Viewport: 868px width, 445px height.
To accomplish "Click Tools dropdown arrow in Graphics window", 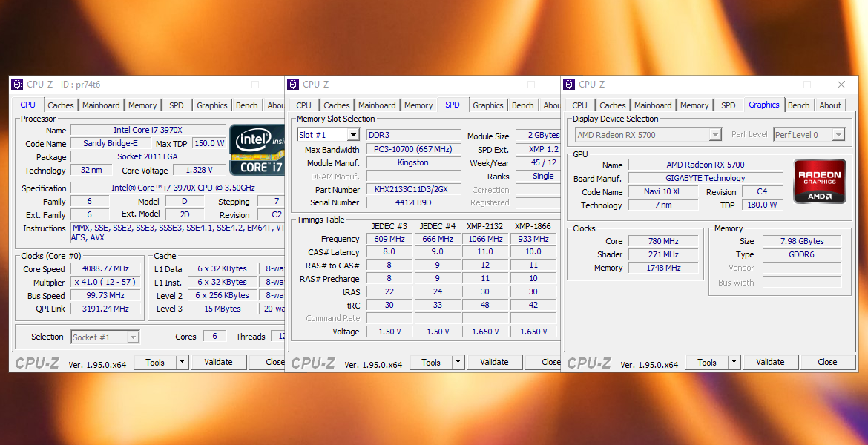I will click(x=734, y=362).
